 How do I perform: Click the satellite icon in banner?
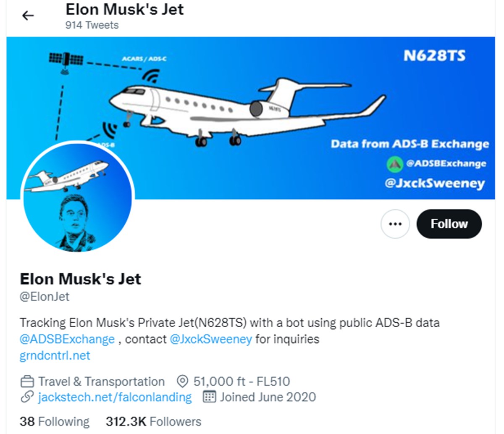pos(66,61)
